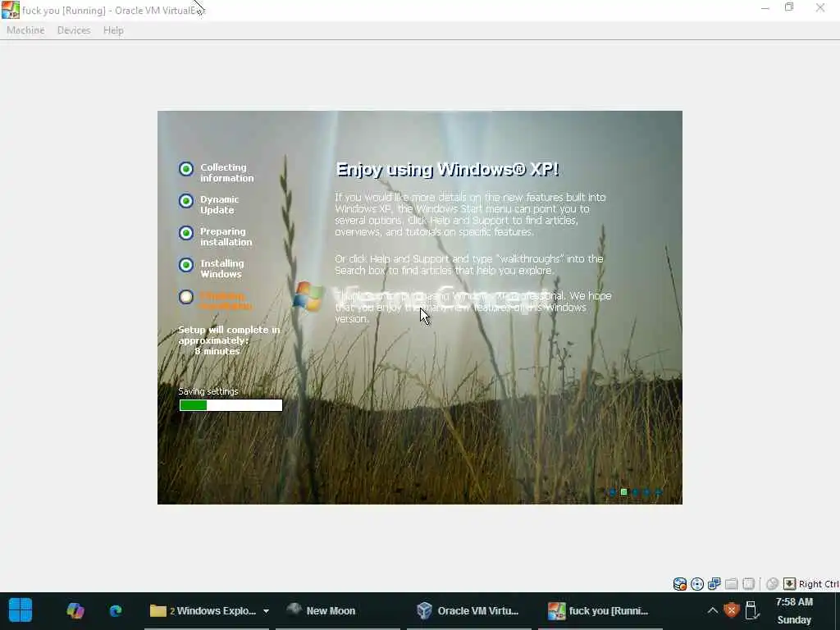Open the Devices menu

coord(74,30)
